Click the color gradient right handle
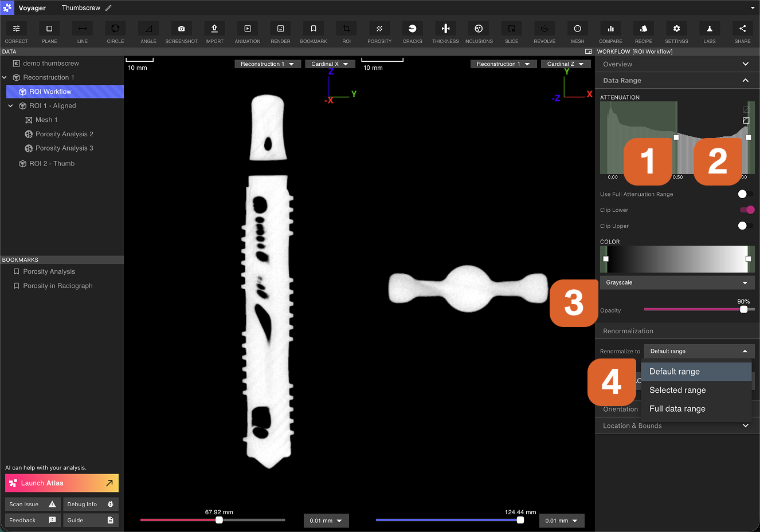This screenshot has width=760, height=532. [749, 259]
